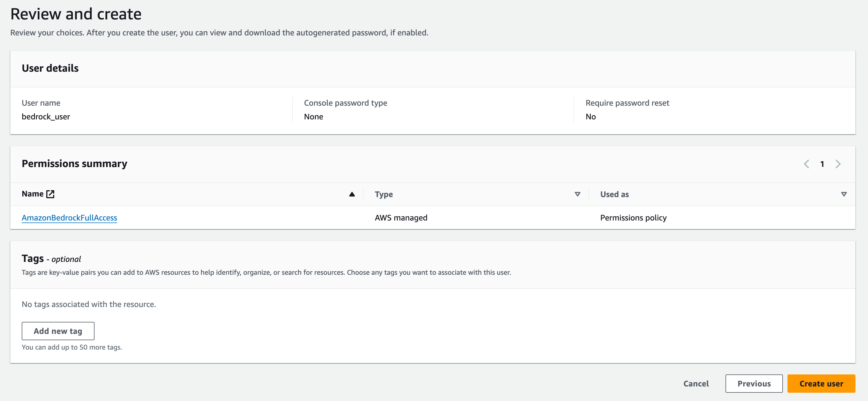Select the bedrock_user user name value

click(x=46, y=117)
